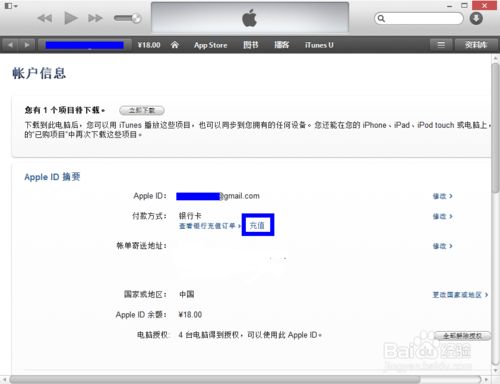
Task: Click the Apple logo display area
Action: [x=250, y=18]
